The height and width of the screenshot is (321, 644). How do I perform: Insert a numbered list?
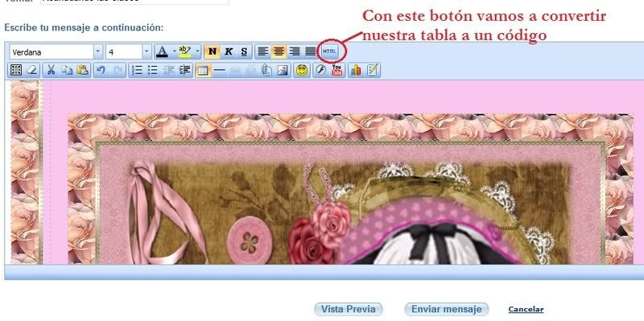137,70
